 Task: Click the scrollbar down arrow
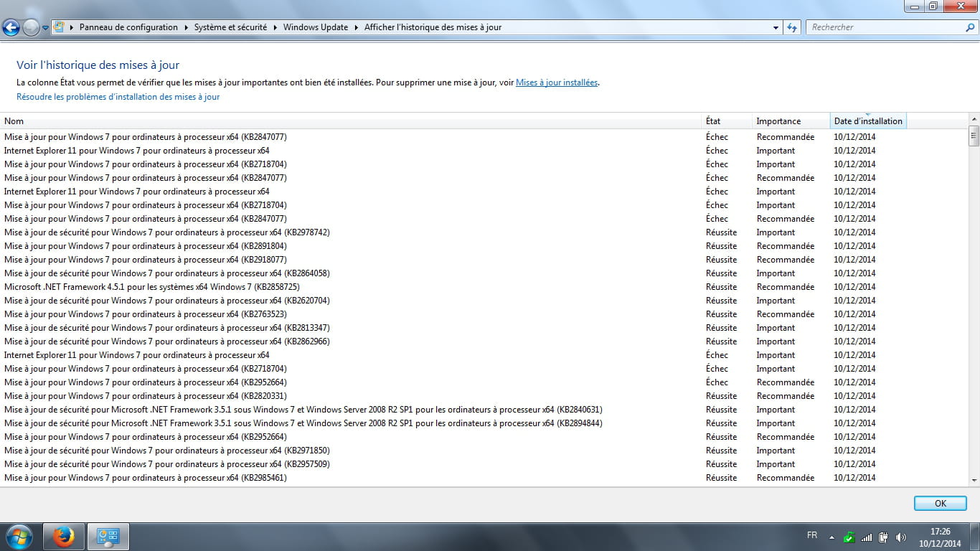pos(974,480)
